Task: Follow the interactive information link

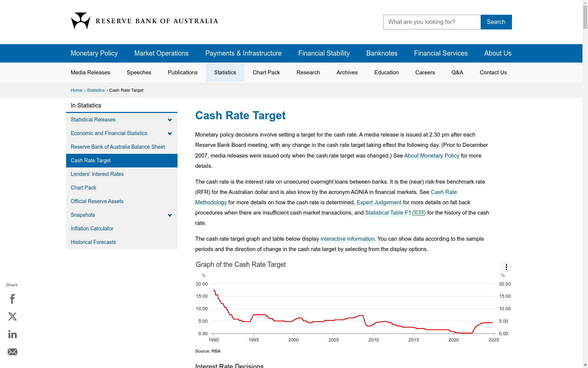Action: [347, 239]
